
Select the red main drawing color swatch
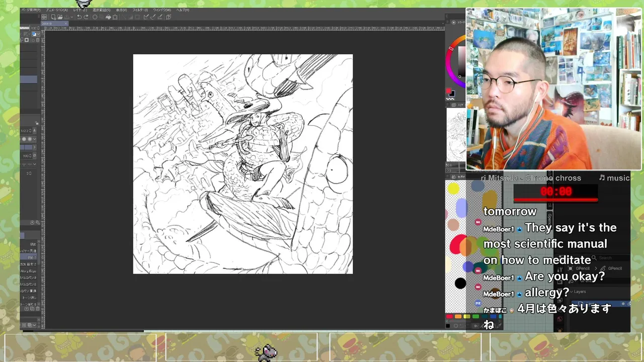(x=448, y=90)
